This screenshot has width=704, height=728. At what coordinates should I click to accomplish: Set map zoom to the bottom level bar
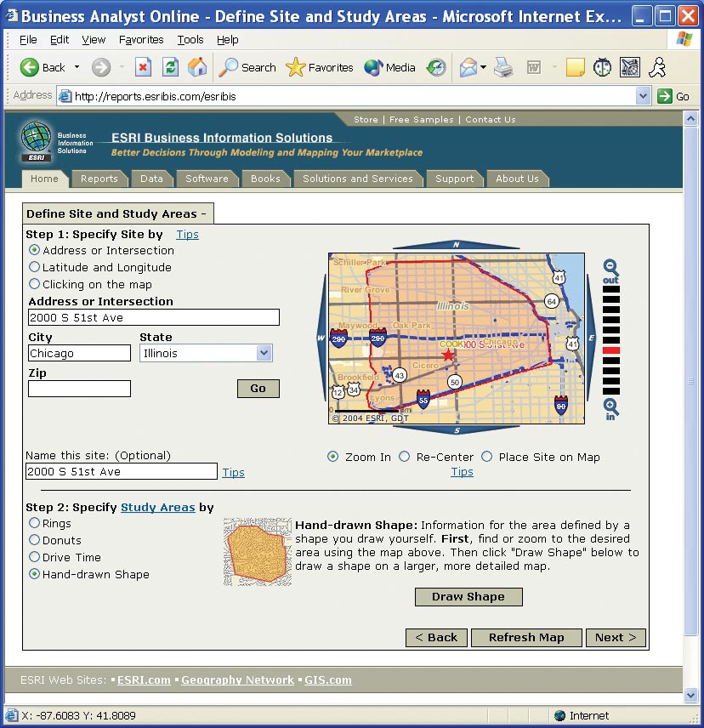pyautogui.click(x=611, y=391)
